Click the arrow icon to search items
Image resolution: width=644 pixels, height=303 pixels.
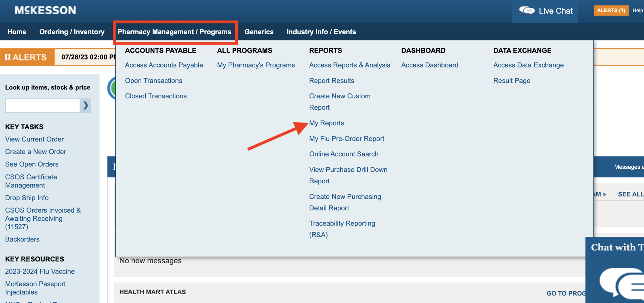coord(85,105)
